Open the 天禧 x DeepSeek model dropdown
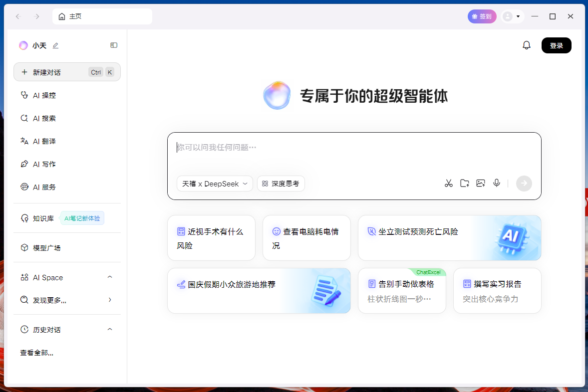588x392 pixels. click(215, 184)
